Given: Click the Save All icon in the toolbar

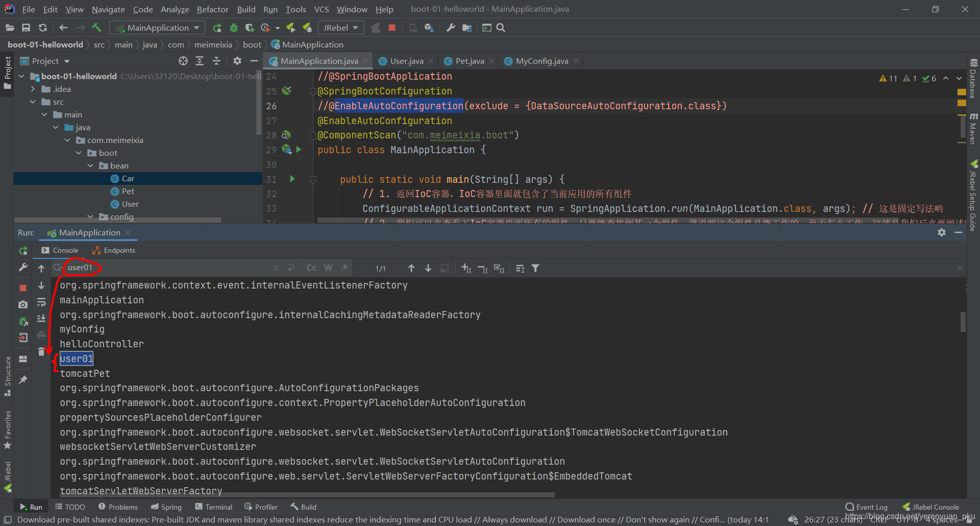Looking at the screenshot, I should click(26, 28).
